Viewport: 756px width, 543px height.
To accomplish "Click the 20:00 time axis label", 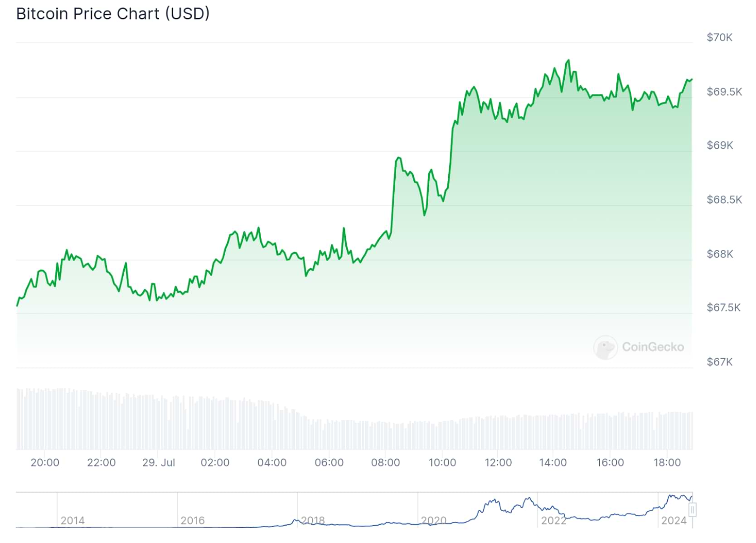I will point(44,463).
